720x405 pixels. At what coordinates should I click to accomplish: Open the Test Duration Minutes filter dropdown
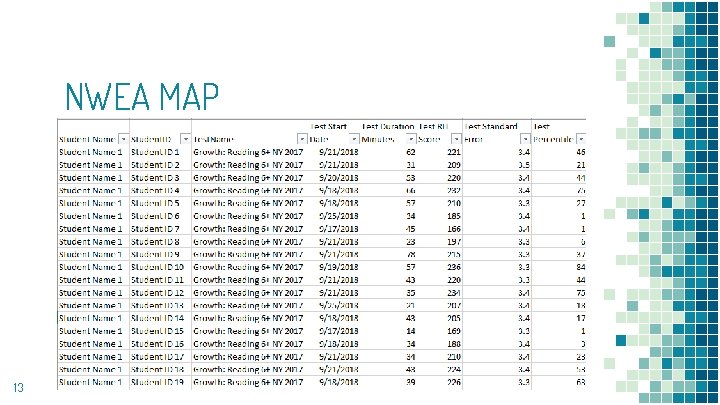411,139
